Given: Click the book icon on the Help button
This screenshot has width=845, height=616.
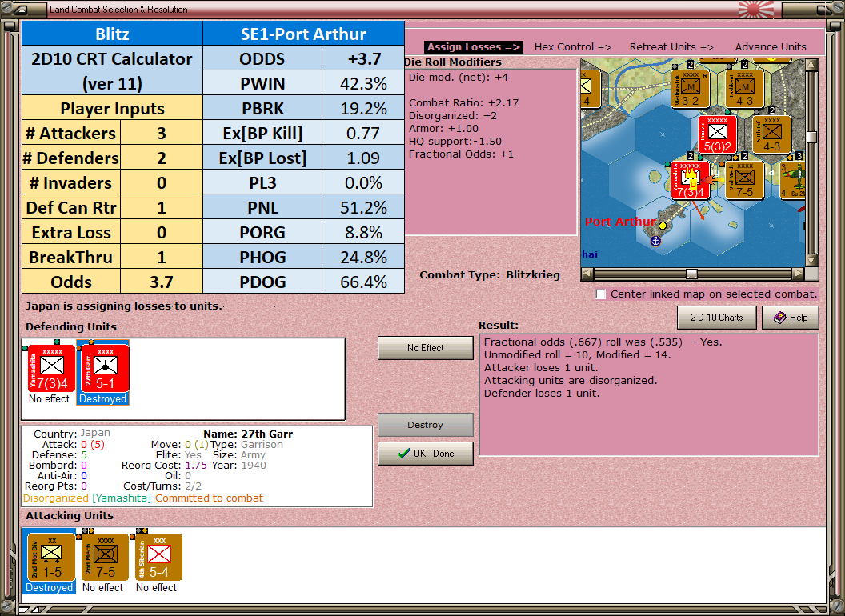Looking at the screenshot, I should pos(780,318).
